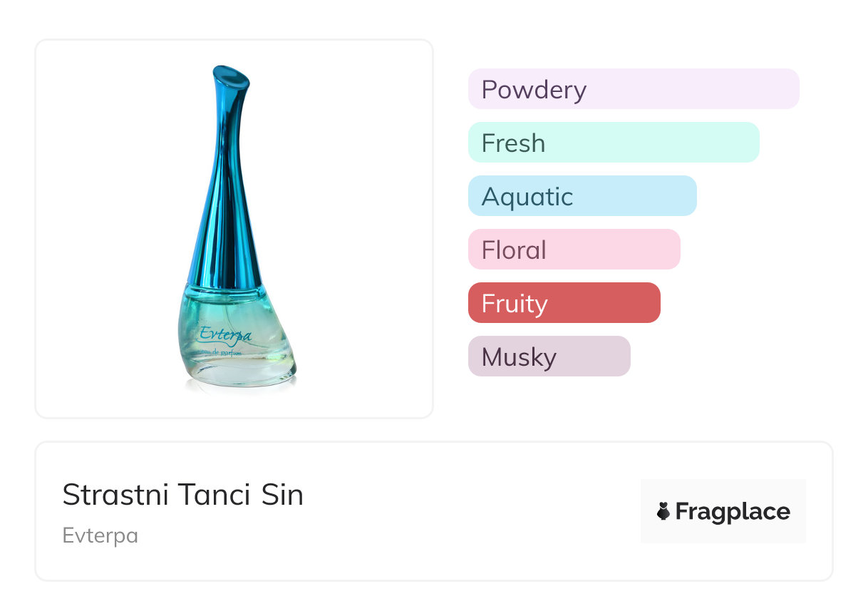Click the word 'Fresh' label text
Screen dimensions: 868x616
[x=513, y=143]
